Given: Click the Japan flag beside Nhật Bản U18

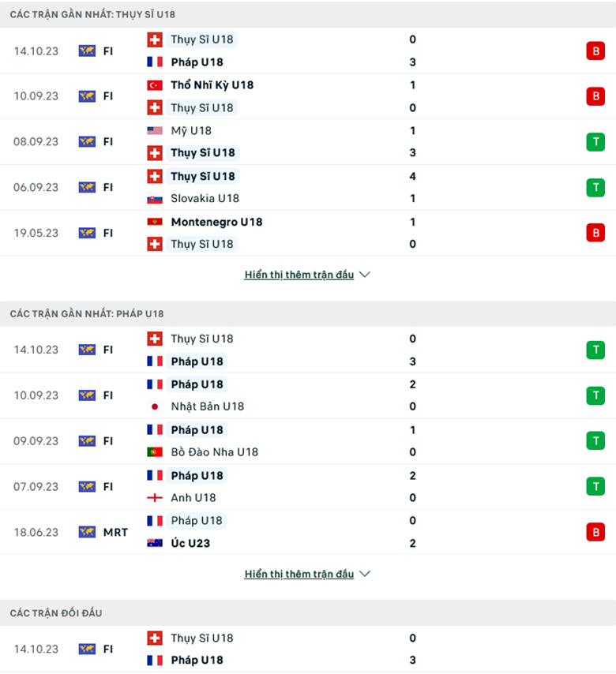Looking at the screenshot, I should tap(155, 407).
